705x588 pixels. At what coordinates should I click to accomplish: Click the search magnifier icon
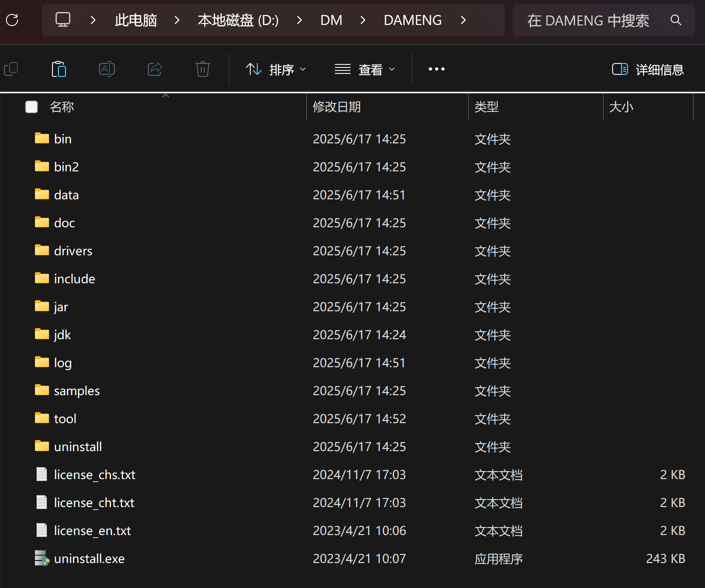coord(676,20)
